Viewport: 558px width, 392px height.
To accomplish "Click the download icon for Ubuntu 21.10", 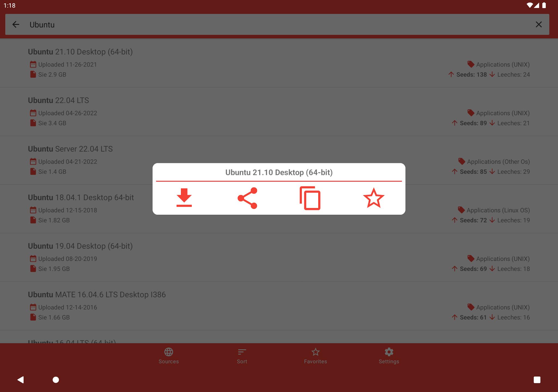I will 183,197.
